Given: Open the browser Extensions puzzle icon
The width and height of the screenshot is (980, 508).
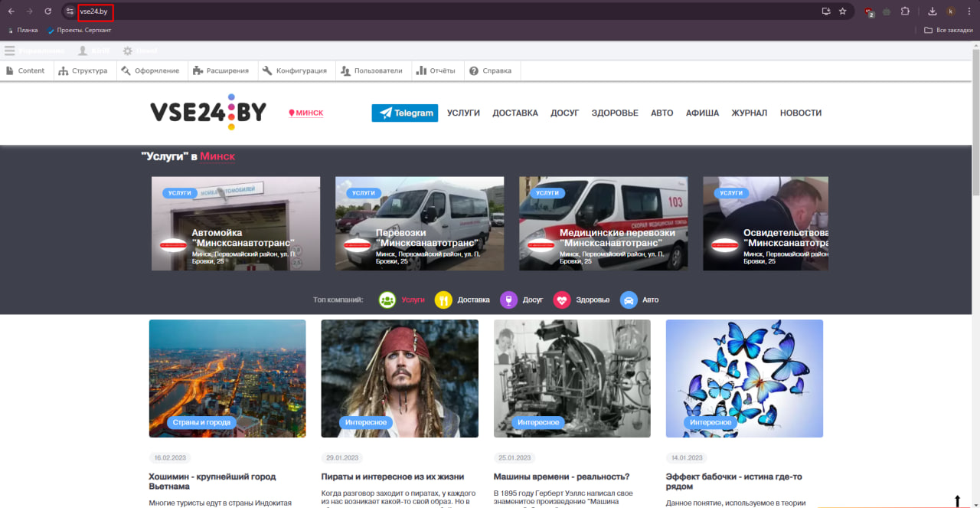Looking at the screenshot, I should (x=905, y=11).
